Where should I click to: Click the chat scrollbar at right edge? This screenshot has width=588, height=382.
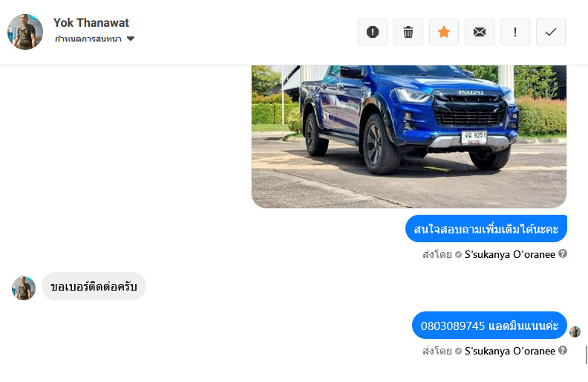tap(586, 355)
